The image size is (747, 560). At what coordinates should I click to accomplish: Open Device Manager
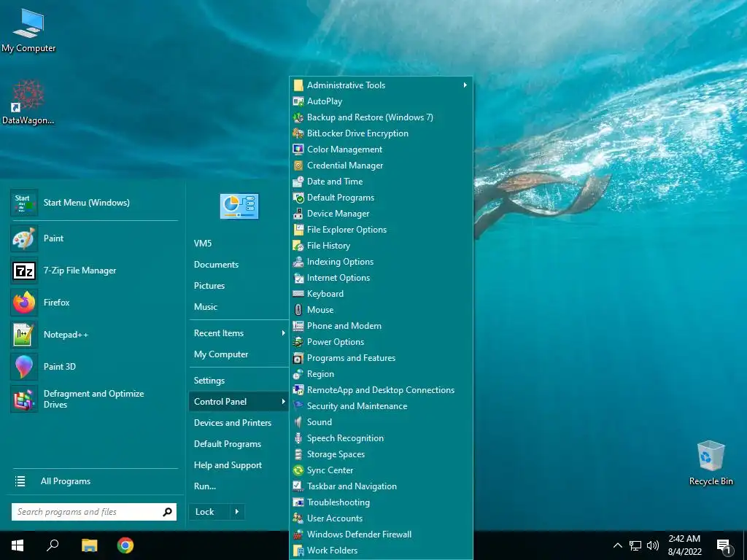point(381,214)
